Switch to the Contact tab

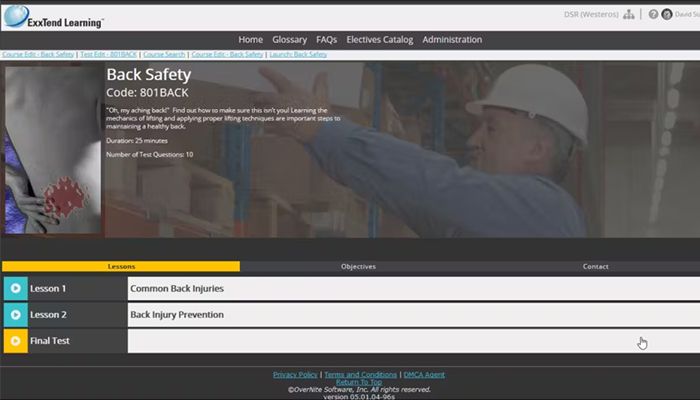pos(595,267)
